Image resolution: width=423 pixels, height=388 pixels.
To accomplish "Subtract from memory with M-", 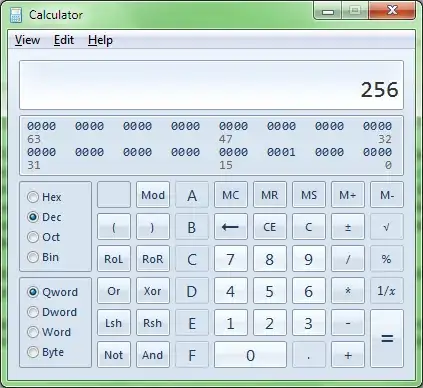I will pos(387,195).
